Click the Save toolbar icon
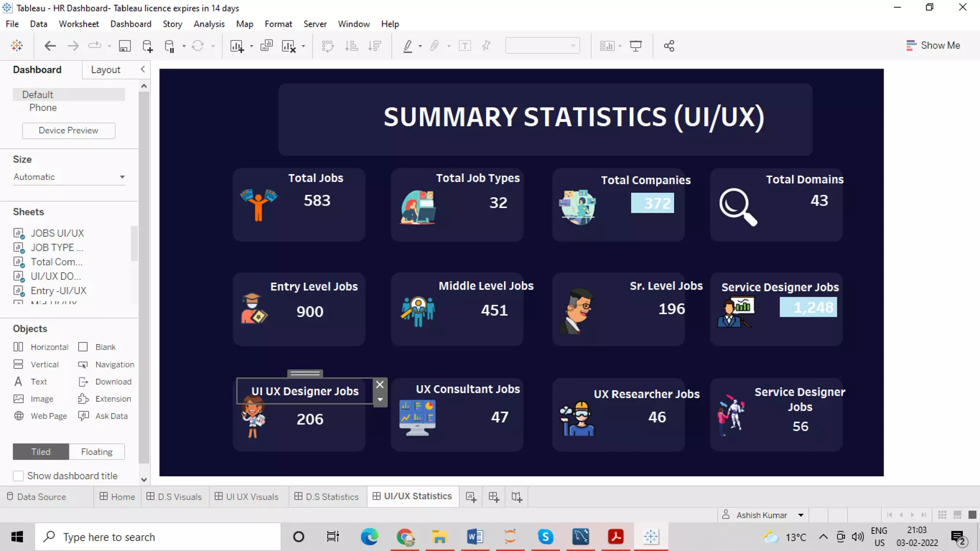The height and width of the screenshot is (551, 980). coord(124,46)
